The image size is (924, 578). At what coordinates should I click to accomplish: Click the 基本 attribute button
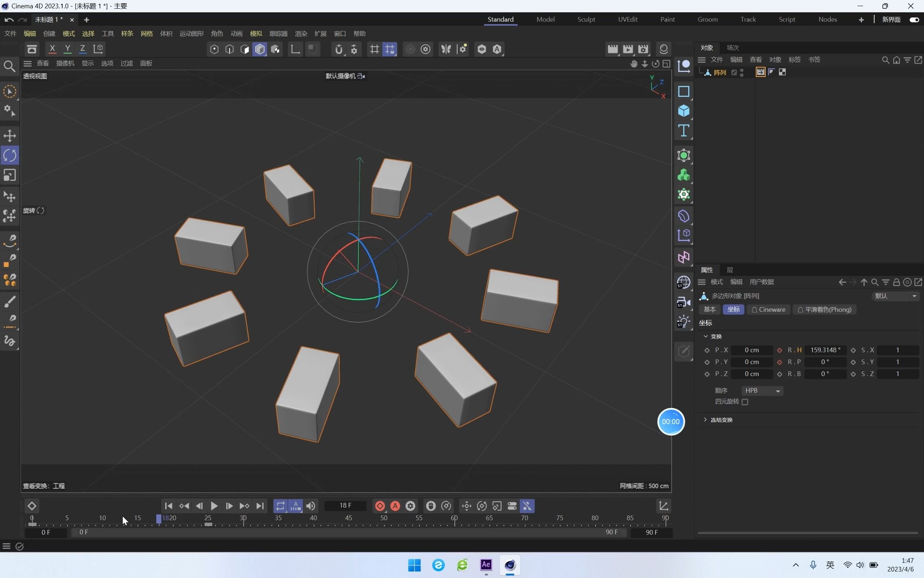(709, 309)
